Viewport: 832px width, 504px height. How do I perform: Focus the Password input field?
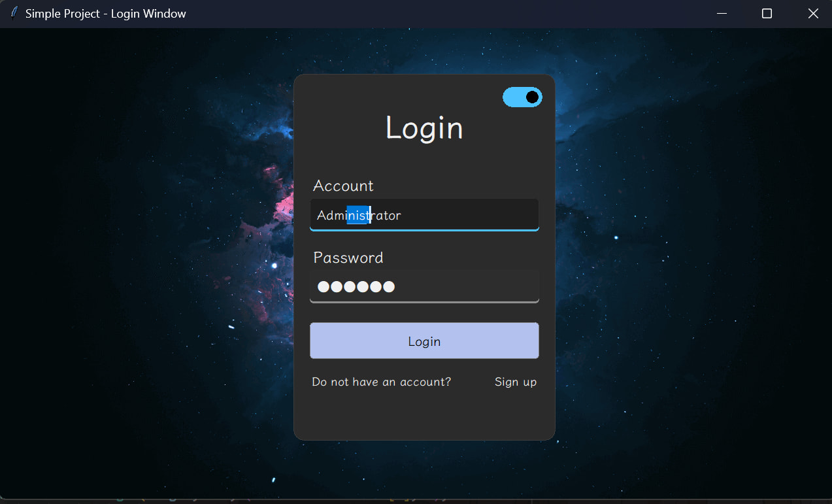[424, 286]
